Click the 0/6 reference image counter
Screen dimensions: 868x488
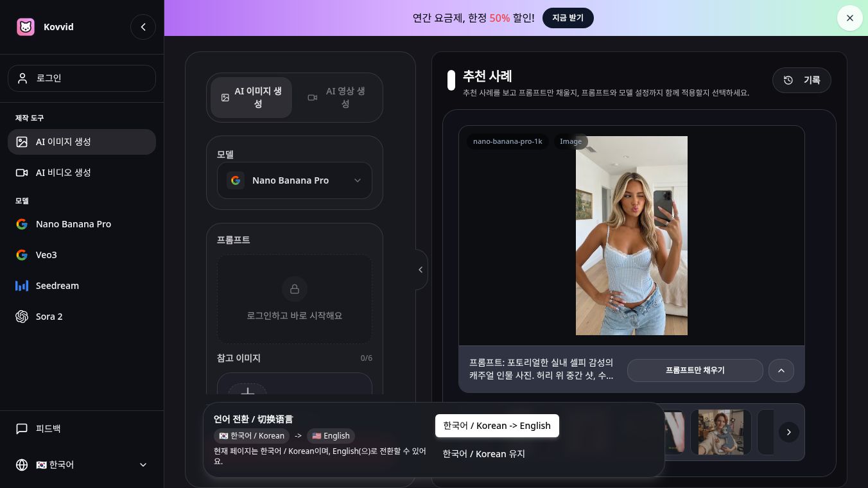pos(367,358)
